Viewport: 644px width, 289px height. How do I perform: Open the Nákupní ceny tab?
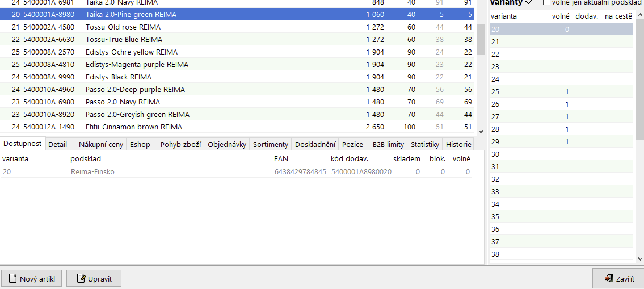tap(100, 144)
